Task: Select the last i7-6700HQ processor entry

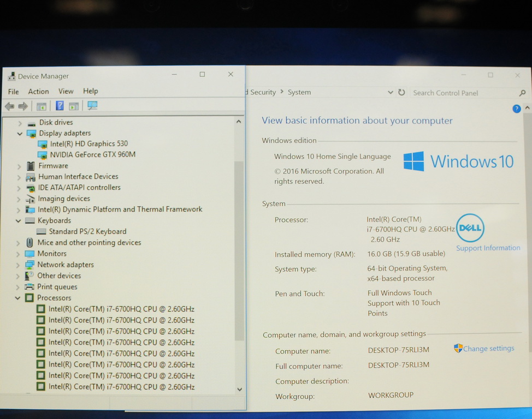Action: tap(121, 387)
